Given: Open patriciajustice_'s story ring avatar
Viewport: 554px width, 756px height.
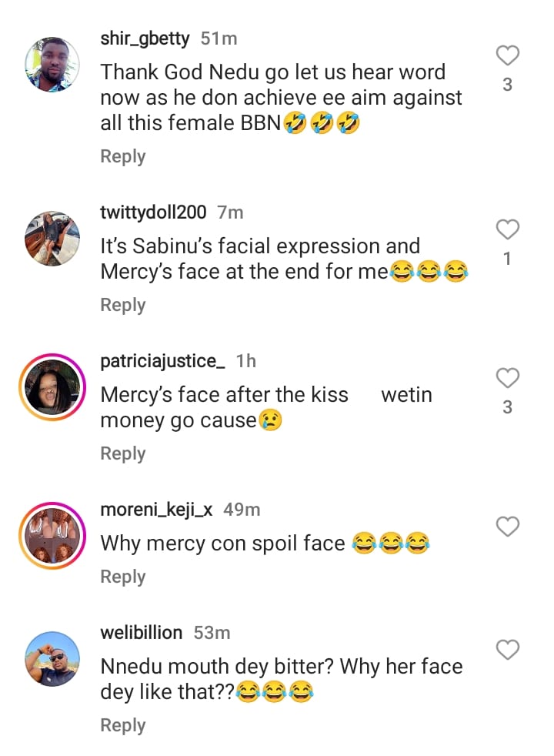Looking at the screenshot, I should point(53,387).
